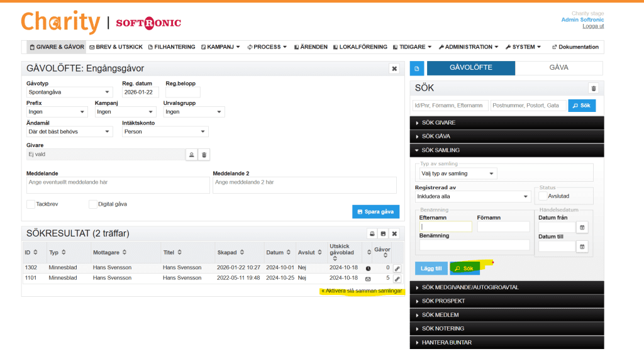644x361 pixels.
Task: Click the select donor person icon
Action: point(192,155)
